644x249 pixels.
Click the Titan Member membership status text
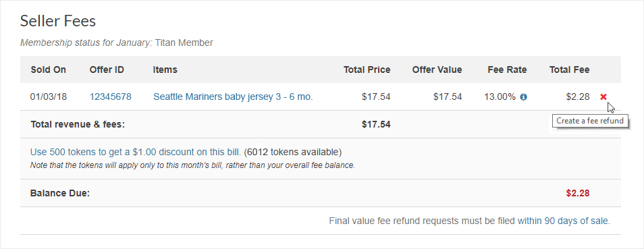(x=184, y=43)
